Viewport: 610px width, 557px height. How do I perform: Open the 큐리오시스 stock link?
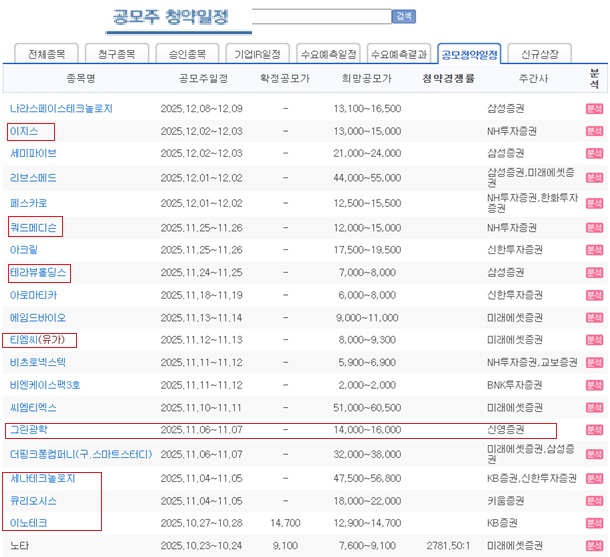pos(33,501)
